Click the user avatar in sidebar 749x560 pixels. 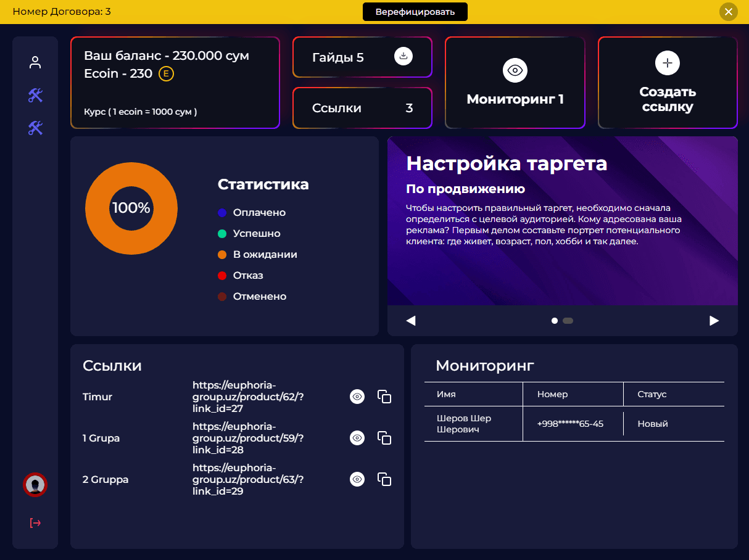pyautogui.click(x=35, y=485)
